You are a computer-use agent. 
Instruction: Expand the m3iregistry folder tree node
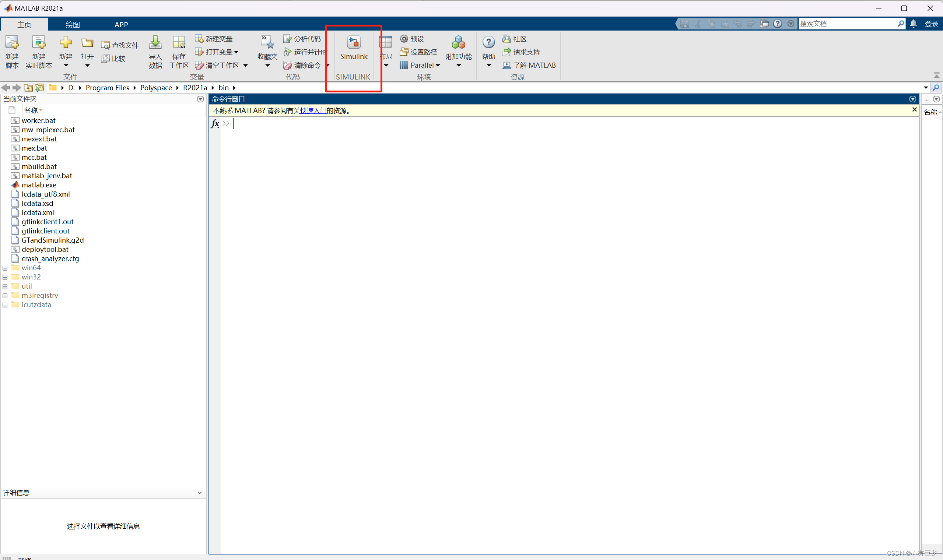point(5,296)
